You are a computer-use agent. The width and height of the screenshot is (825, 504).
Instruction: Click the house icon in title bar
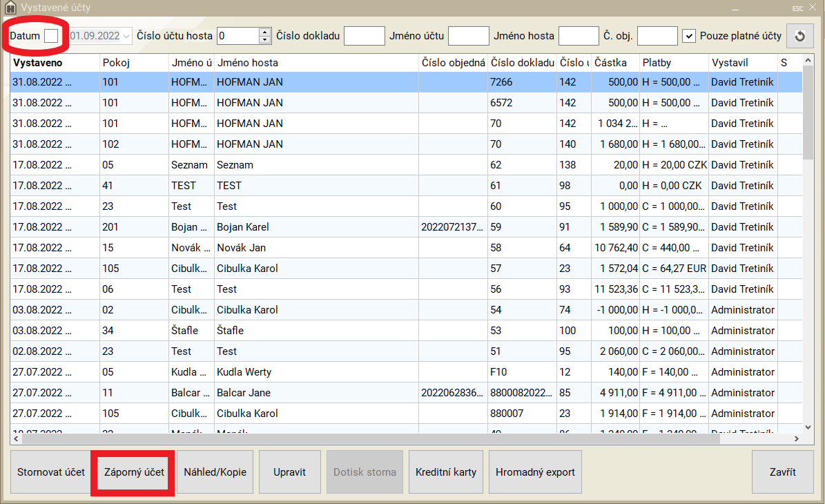pos(10,8)
